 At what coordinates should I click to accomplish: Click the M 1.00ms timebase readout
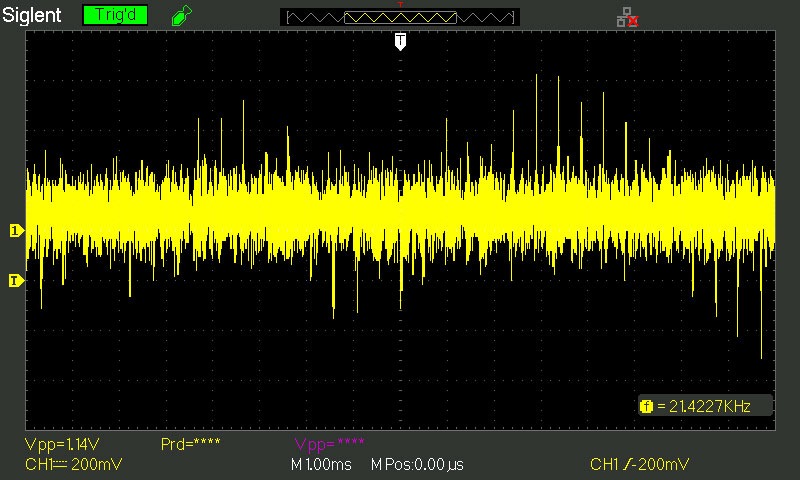(321, 464)
